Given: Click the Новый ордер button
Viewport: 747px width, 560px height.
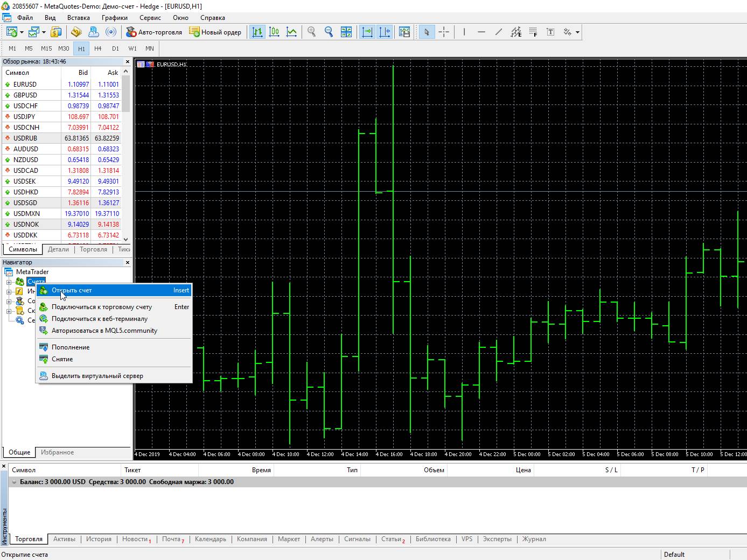Looking at the screenshot, I should coord(215,32).
